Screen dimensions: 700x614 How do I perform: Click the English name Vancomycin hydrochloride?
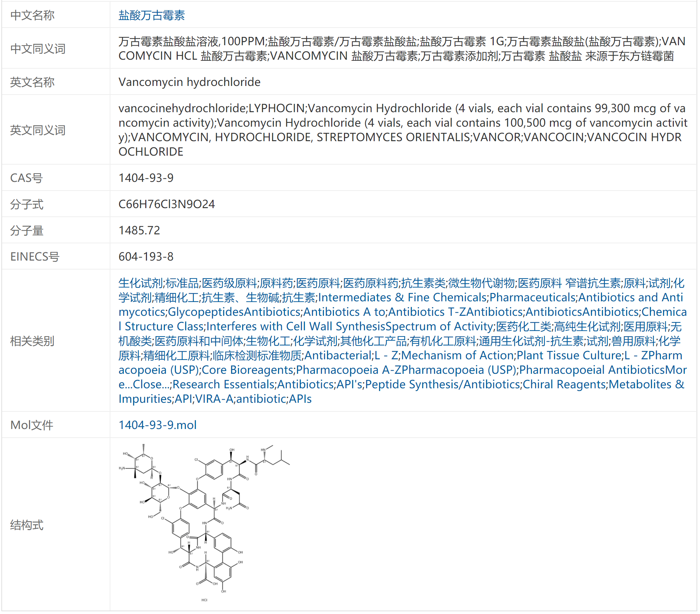point(189,82)
